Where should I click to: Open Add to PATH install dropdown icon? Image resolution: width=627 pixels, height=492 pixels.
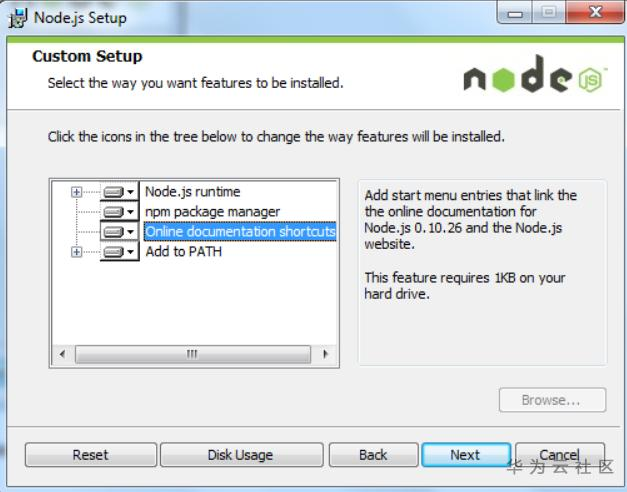(x=119, y=252)
